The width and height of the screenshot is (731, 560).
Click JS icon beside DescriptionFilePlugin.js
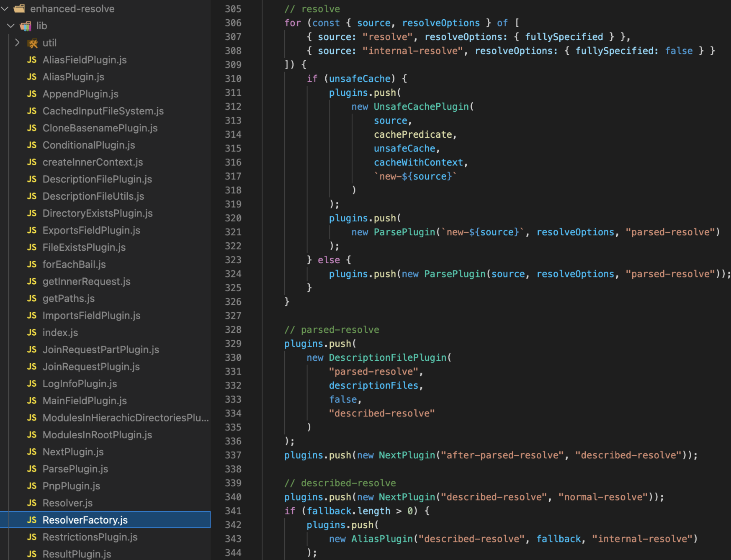coord(32,179)
